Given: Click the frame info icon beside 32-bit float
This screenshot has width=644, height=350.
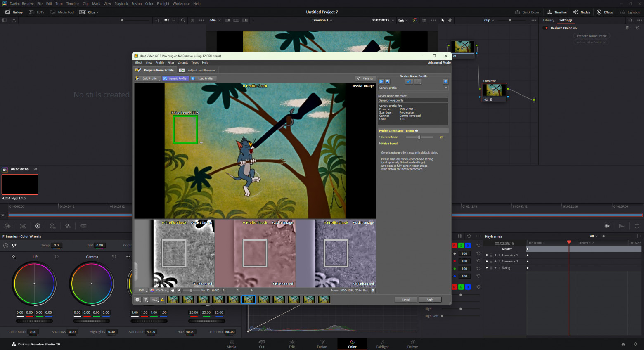Looking at the screenshot, I should point(373,291).
